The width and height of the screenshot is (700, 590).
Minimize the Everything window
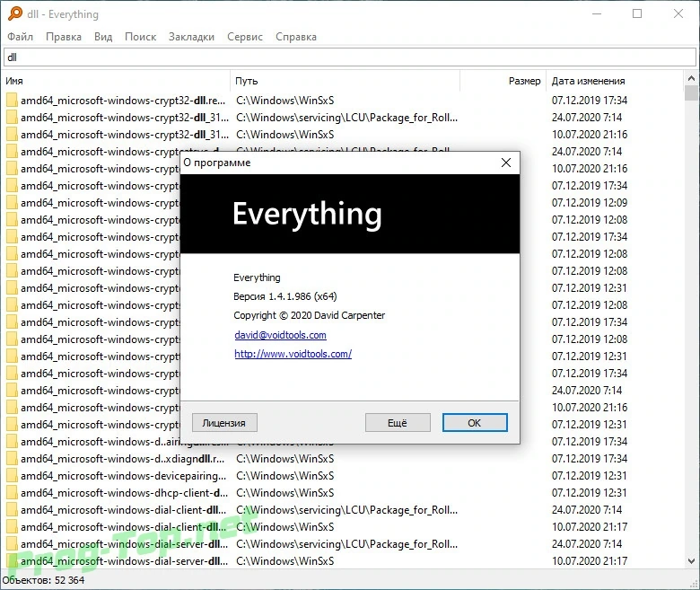click(x=597, y=13)
